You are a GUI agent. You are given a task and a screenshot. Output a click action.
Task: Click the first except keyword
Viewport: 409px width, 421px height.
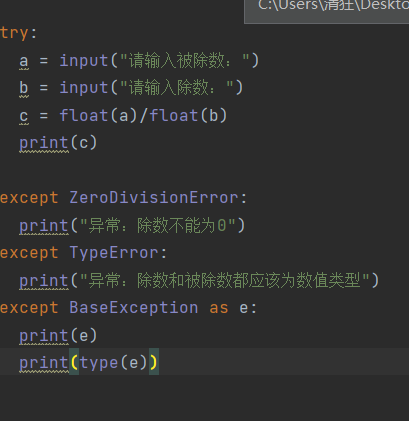(x=29, y=199)
